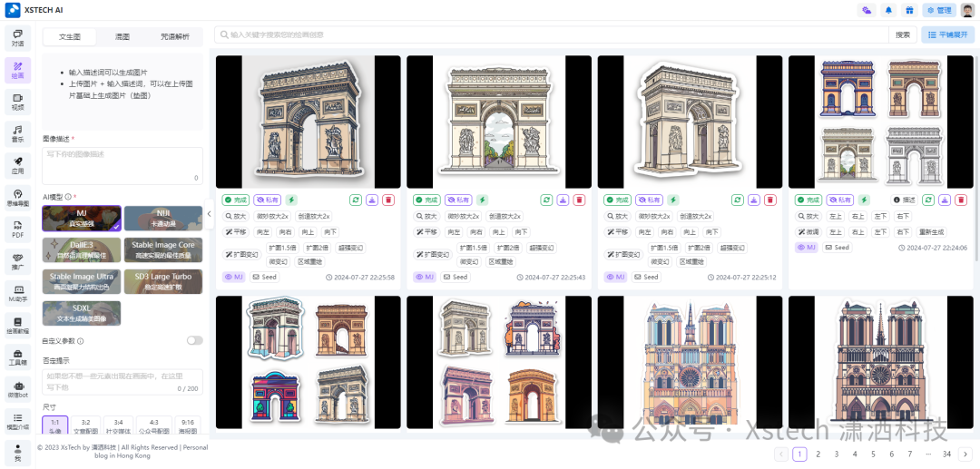The height and width of the screenshot is (469, 980).
Task: Click the 图像描述 prompt text area
Action: [x=122, y=165]
